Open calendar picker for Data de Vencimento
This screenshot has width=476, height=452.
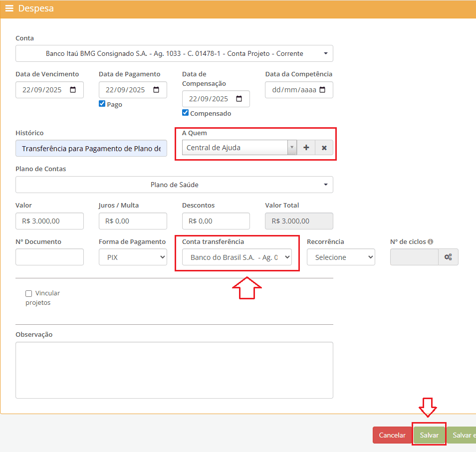[73, 90]
